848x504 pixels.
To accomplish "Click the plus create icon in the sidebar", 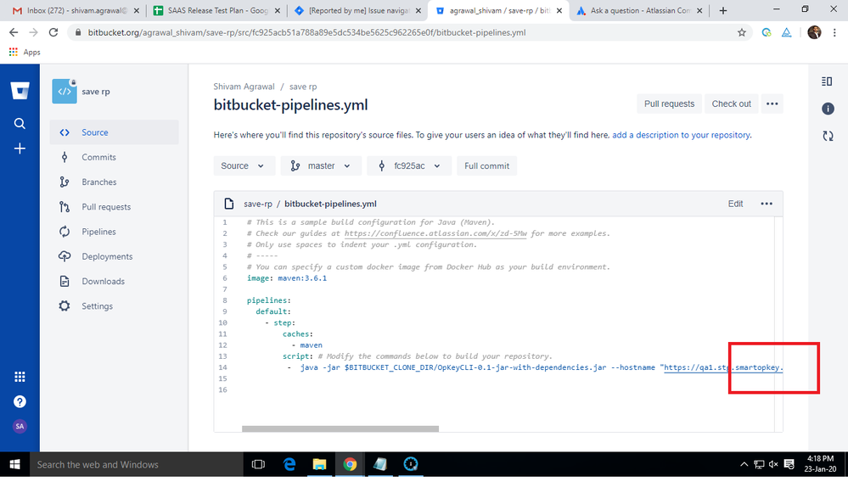I will click(x=20, y=148).
